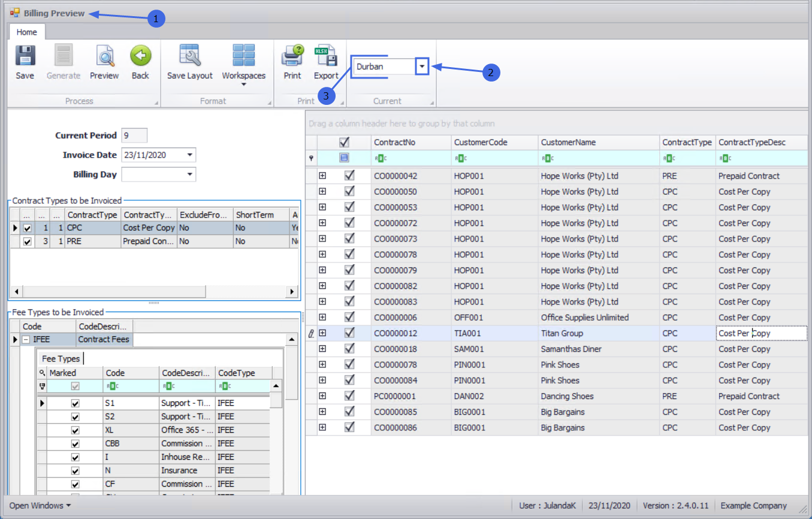Sort by the CustomerName column header
The height and width of the screenshot is (519, 812).
pos(597,143)
